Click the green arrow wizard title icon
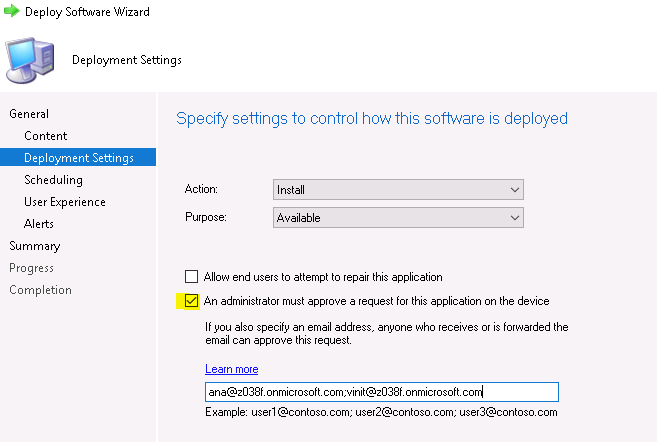 pos(11,12)
